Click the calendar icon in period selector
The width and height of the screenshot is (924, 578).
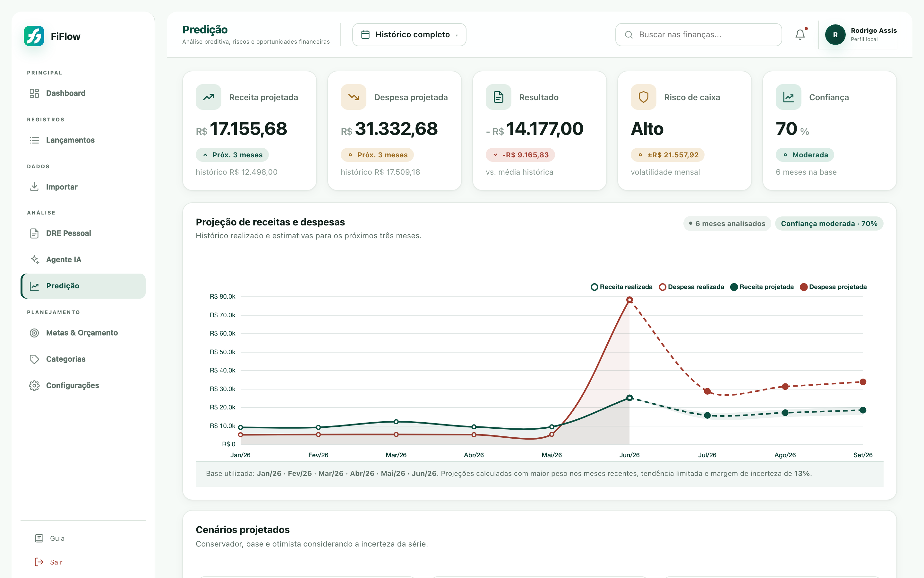tap(365, 35)
